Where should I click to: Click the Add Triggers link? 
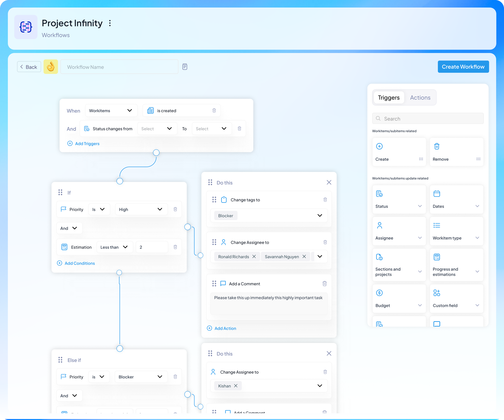click(x=83, y=143)
